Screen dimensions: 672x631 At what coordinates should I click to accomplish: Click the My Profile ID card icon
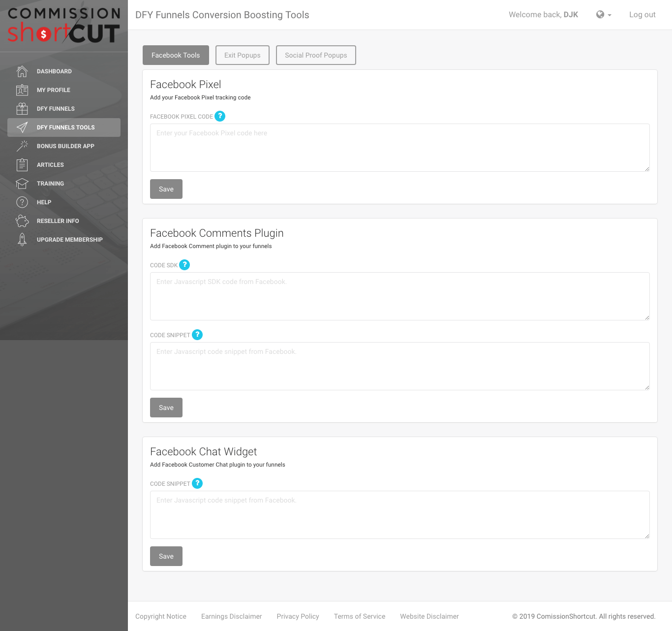pyautogui.click(x=22, y=90)
